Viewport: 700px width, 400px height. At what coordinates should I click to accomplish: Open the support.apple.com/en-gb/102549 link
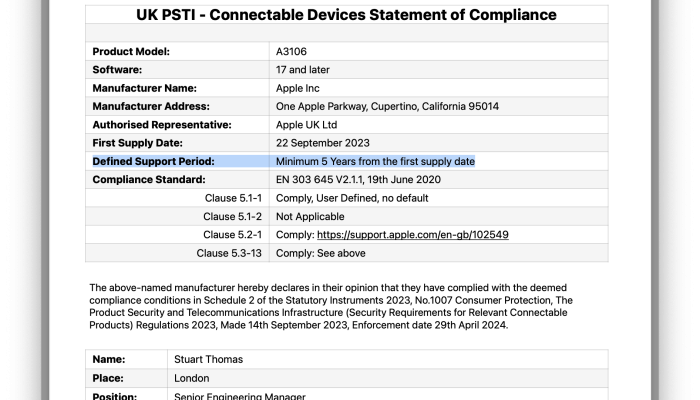tap(413, 234)
